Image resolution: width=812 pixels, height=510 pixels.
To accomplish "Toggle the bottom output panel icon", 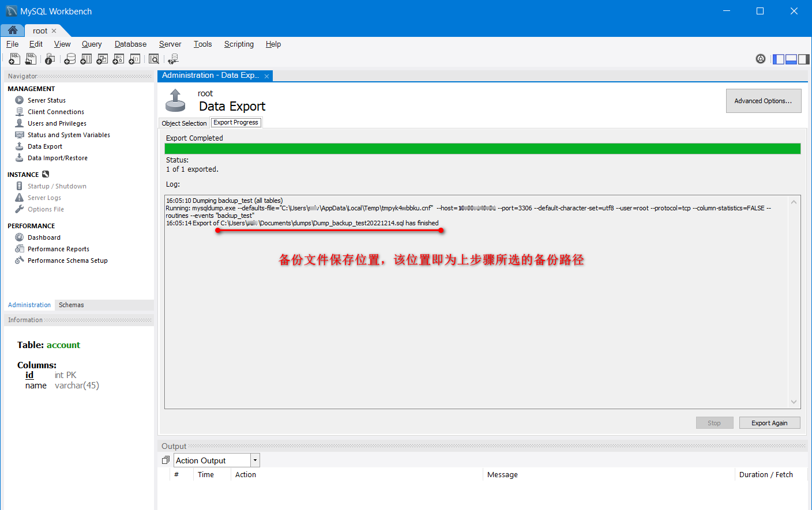I will pyautogui.click(x=791, y=59).
